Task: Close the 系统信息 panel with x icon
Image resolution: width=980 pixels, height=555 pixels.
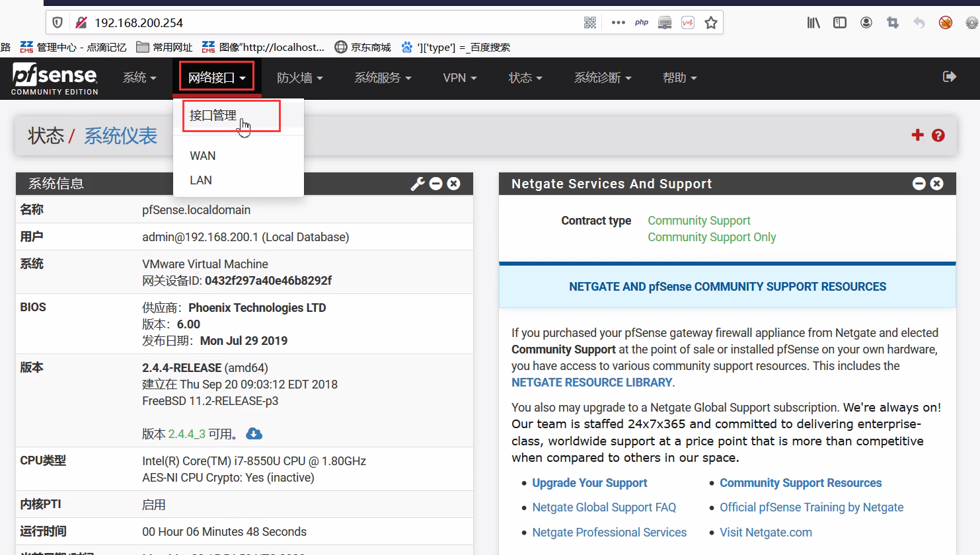Action: (453, 184)
